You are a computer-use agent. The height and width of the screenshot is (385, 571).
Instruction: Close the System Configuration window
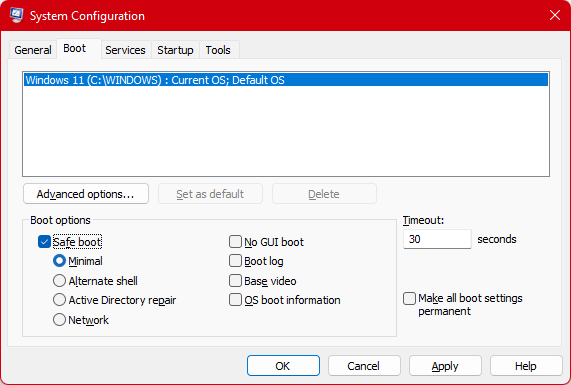[x=555, y=15]
